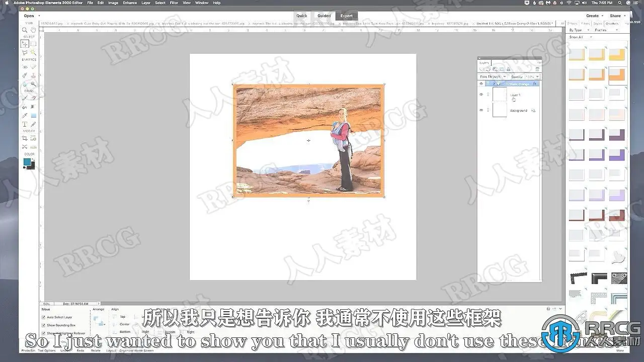Select the Hand tool

click(33, 30)
